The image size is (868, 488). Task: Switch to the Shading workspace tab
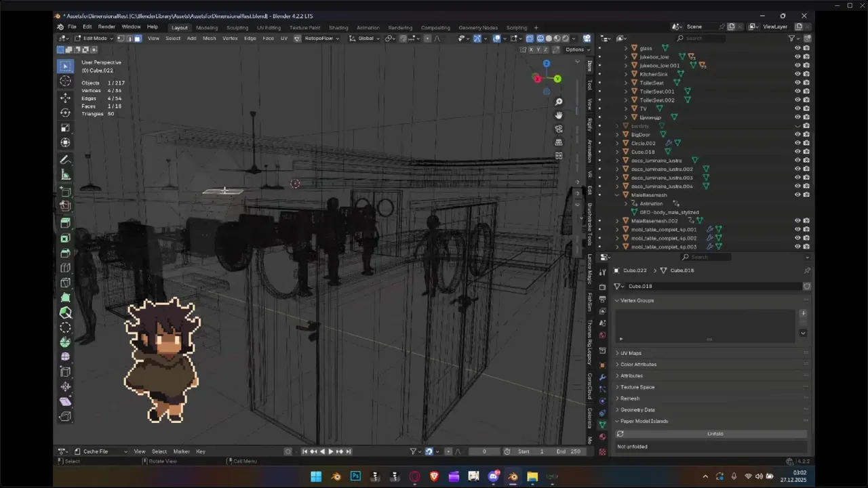[338, 28]
